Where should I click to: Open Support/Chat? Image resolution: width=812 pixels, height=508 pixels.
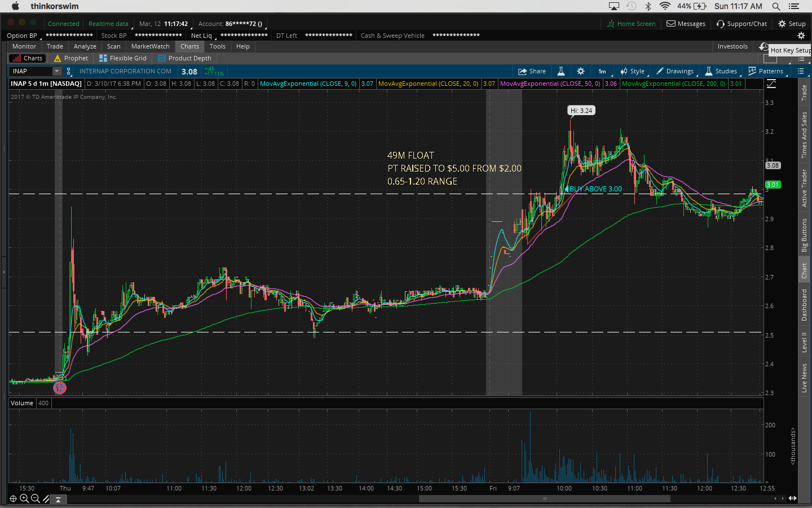pos(742,24)
